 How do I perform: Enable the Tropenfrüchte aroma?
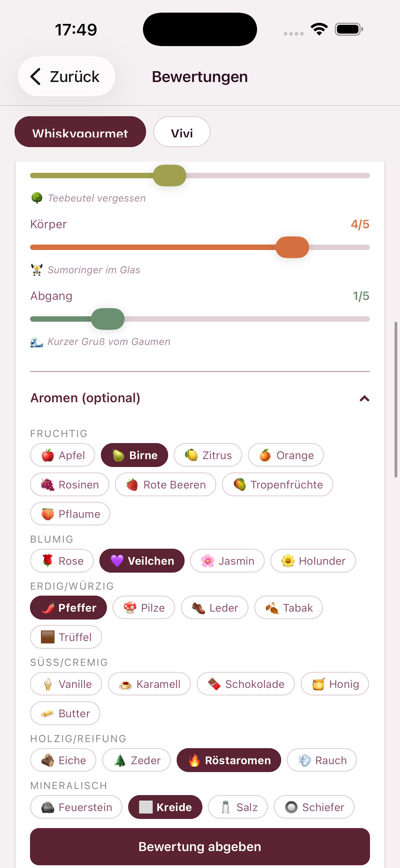coord(277,485)
